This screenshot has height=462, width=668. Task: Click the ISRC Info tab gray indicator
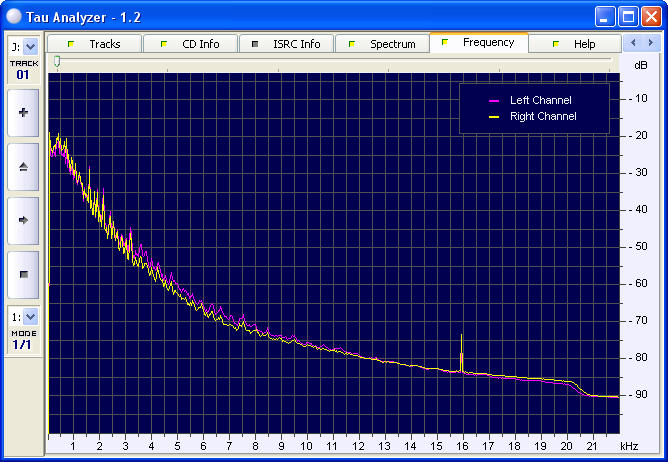(255, 44)
